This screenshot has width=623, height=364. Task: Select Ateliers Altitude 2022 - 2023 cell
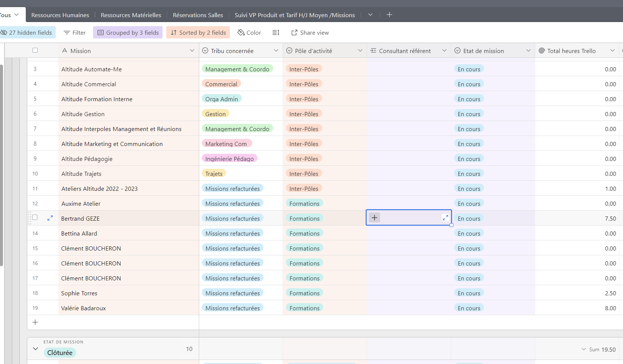point(129,189)
